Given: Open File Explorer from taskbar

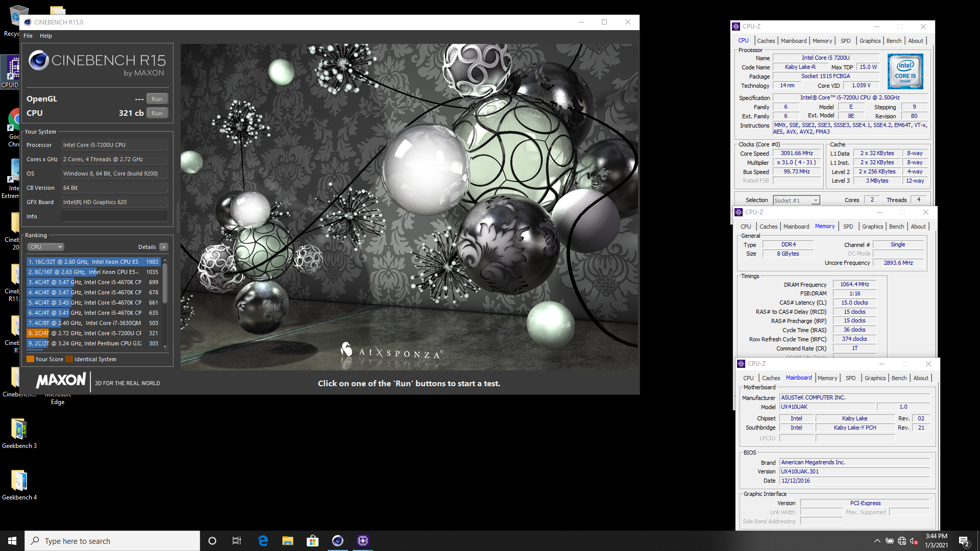Looking at the screenshot, I should (x=288, y=541).
